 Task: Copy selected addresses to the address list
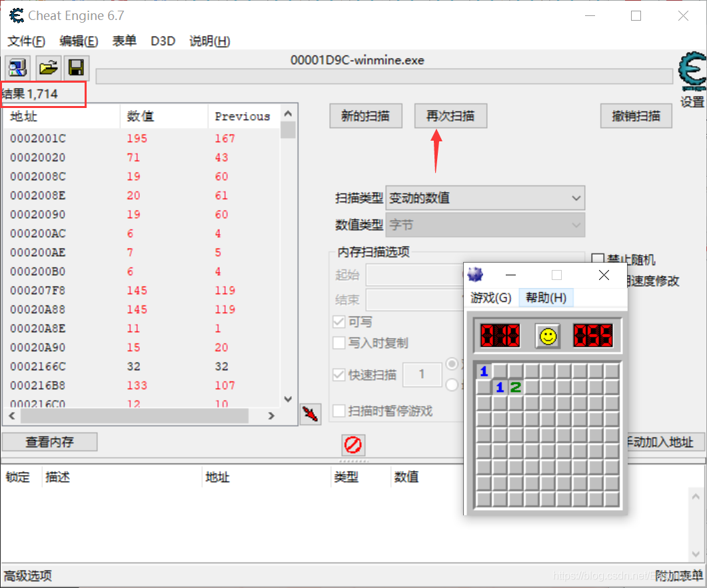[311, 414]
